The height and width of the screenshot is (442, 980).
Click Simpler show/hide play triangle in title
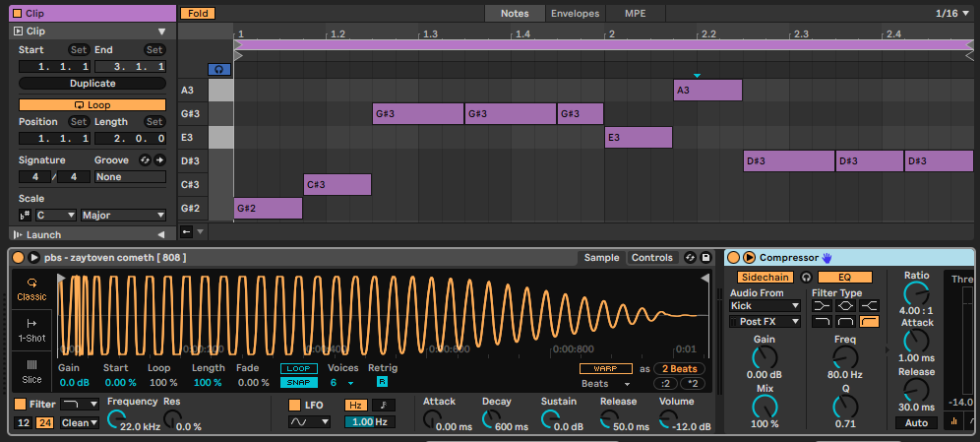pos(33,258)
